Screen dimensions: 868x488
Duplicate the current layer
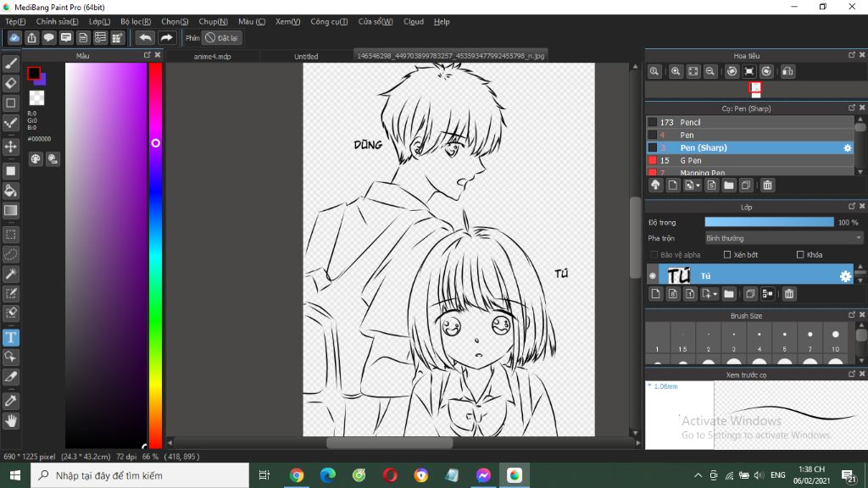(750, 294)
